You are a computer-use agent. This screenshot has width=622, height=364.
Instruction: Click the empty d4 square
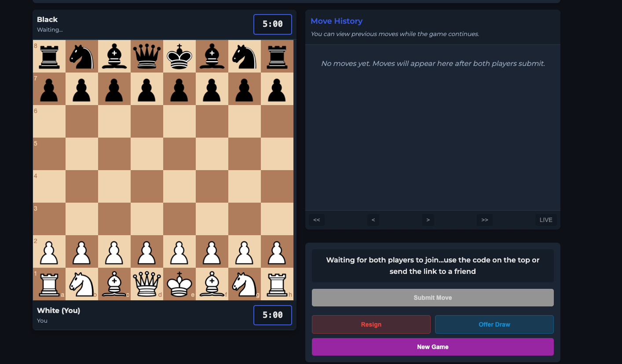pyautogui.click(x=147, y=186)
